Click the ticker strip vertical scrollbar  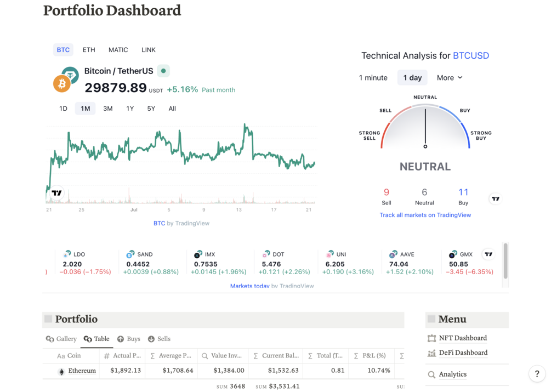point(505,260)
